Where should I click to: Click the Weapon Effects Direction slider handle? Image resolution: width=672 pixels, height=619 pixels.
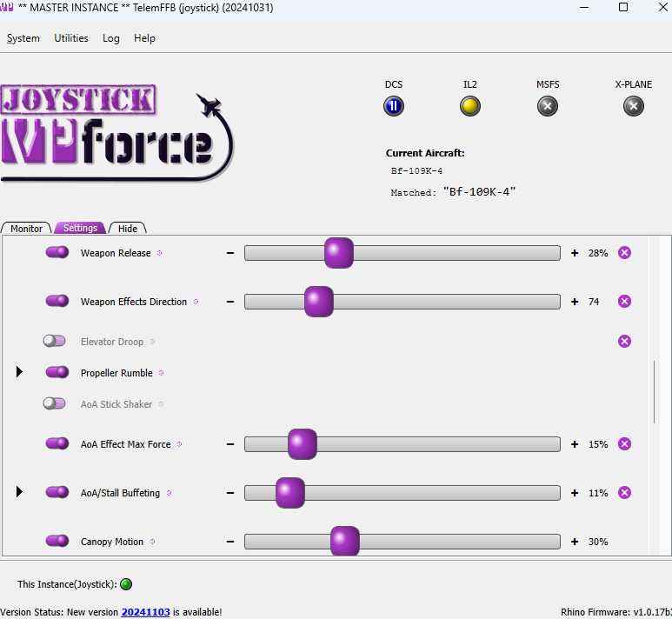[x=319, y=302]
